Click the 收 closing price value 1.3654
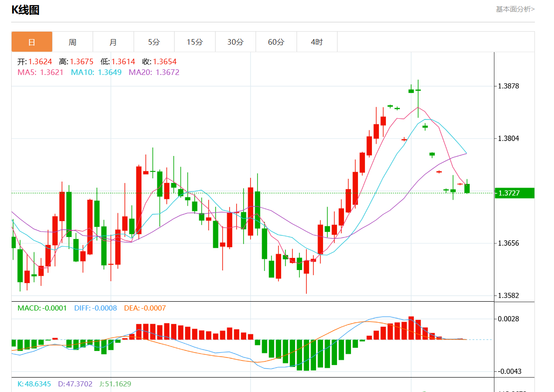The image size is (554, 392). coord(165,61)
